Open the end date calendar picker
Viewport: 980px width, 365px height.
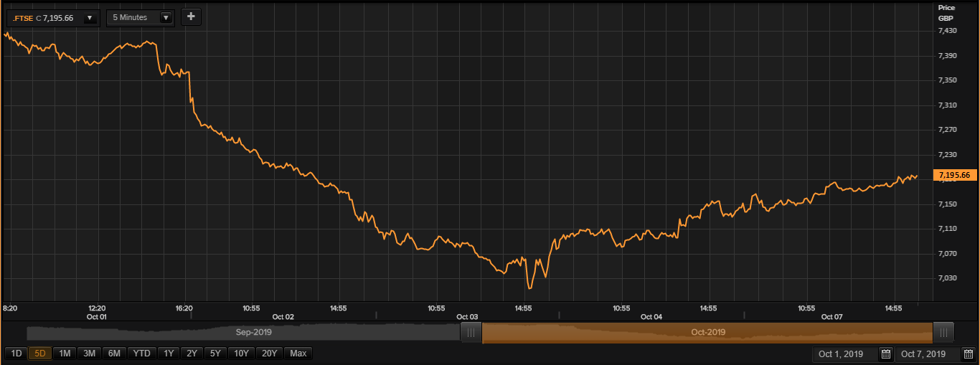(x=968, y=354)
